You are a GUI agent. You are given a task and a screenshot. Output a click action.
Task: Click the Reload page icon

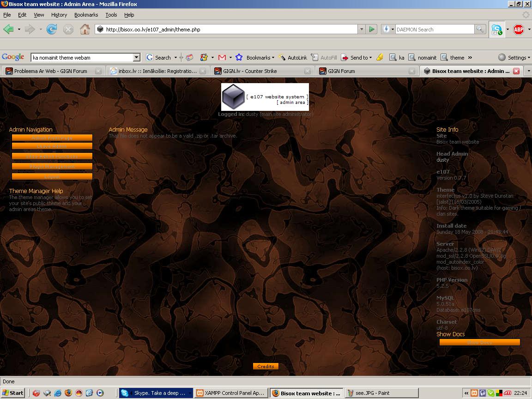coord(52,30)
